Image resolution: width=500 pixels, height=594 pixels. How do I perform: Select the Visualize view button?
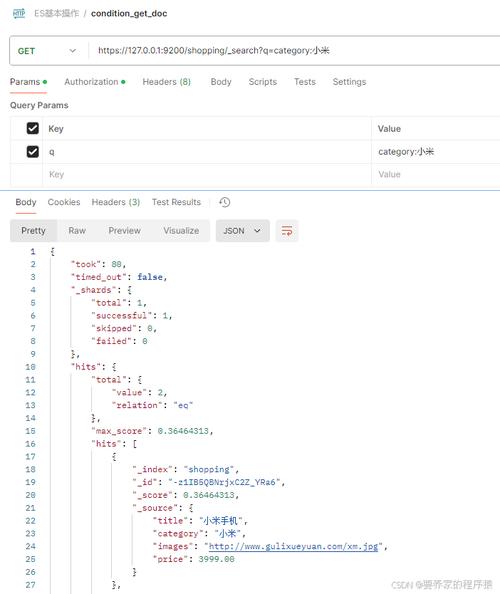181,231
